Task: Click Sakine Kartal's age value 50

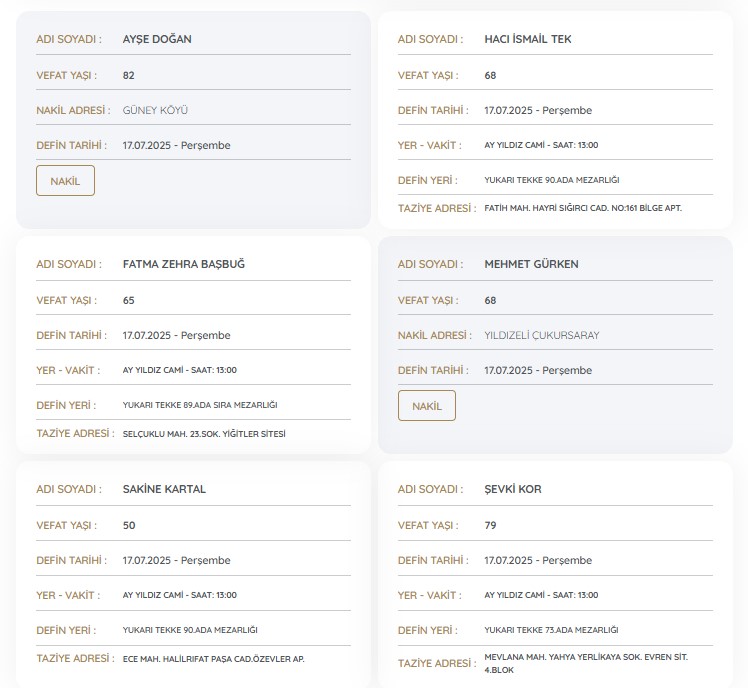Action: 129,525
